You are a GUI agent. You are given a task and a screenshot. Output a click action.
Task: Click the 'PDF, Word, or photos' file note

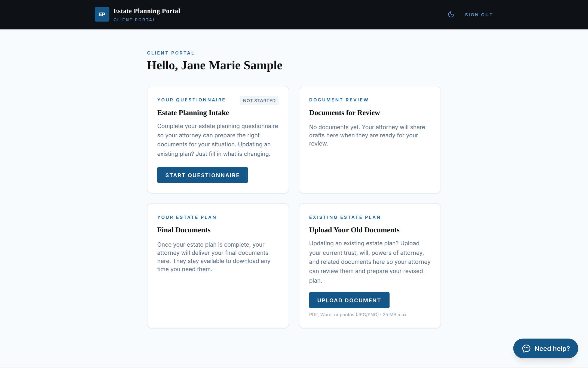pyautogui.click(x=357, y=315)
